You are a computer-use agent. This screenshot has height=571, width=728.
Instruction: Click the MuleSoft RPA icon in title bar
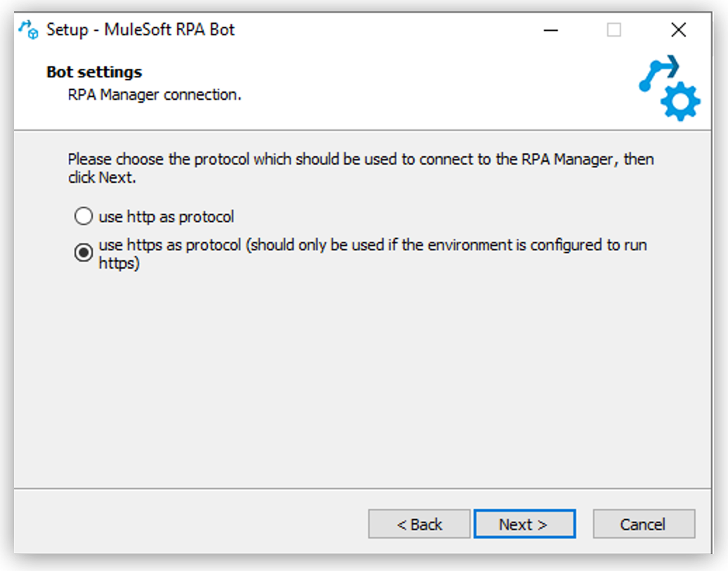(x=28, y=30)
